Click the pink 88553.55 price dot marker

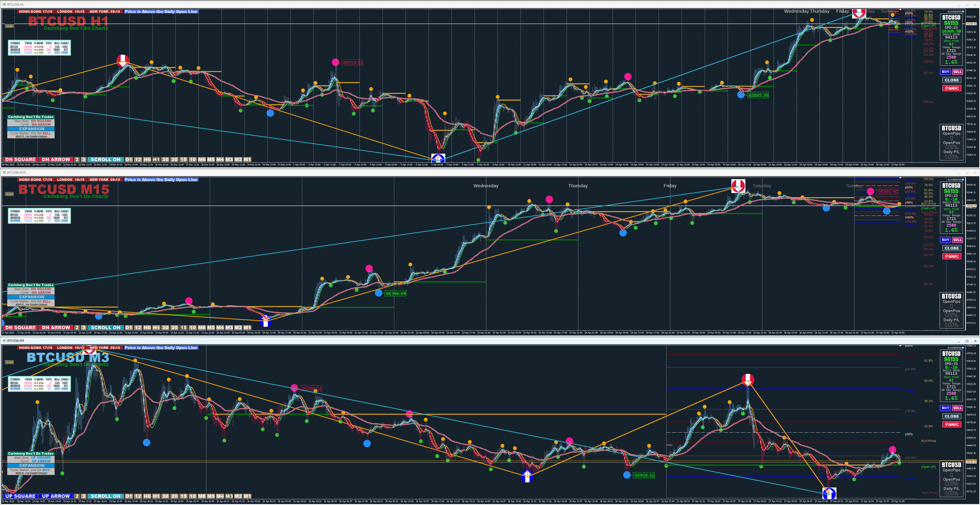[335, 62]
